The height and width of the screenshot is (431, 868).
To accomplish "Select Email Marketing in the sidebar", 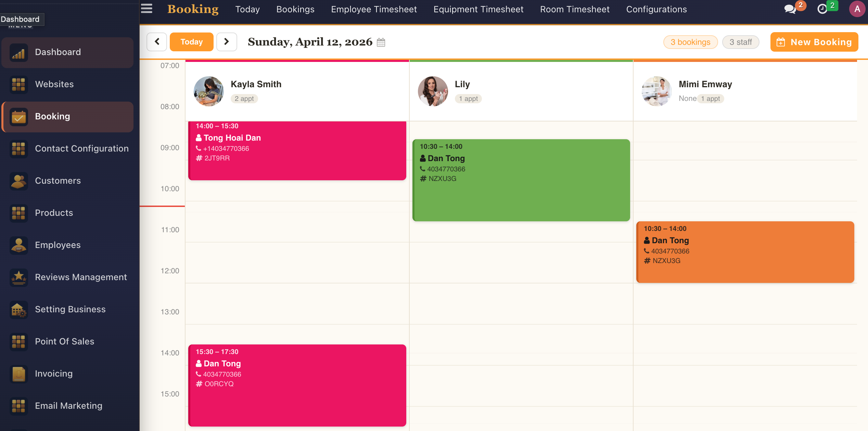I will click(x=67, y=406).
